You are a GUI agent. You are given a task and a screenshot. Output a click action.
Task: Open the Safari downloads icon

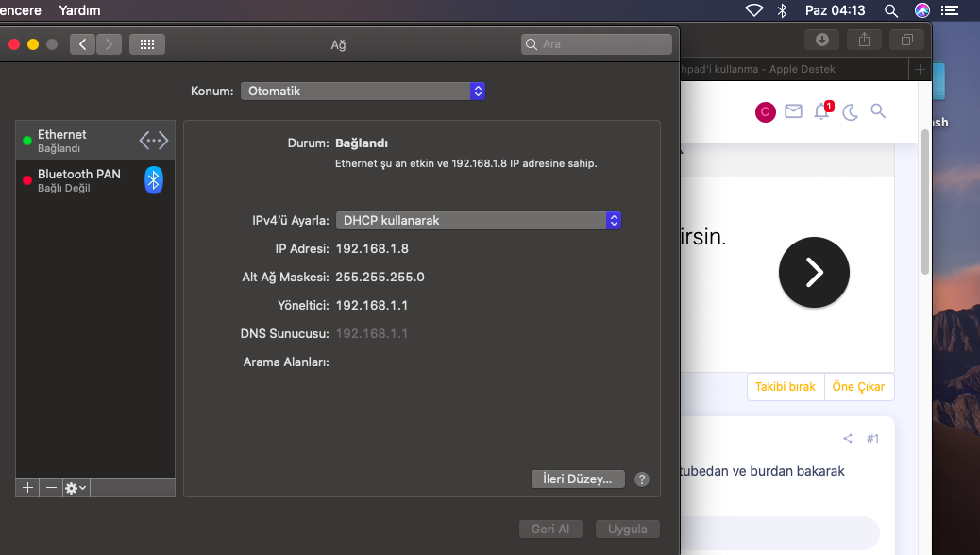(820, 40)
